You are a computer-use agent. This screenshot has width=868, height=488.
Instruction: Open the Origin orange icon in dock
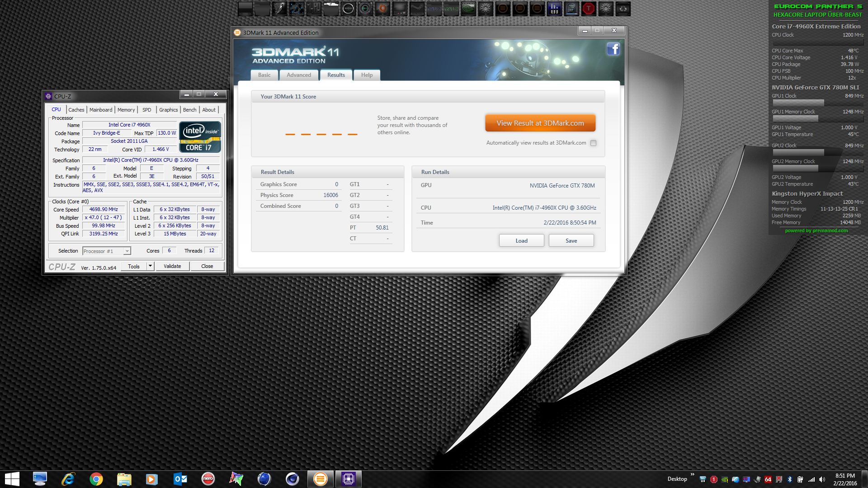pos(382,9)
